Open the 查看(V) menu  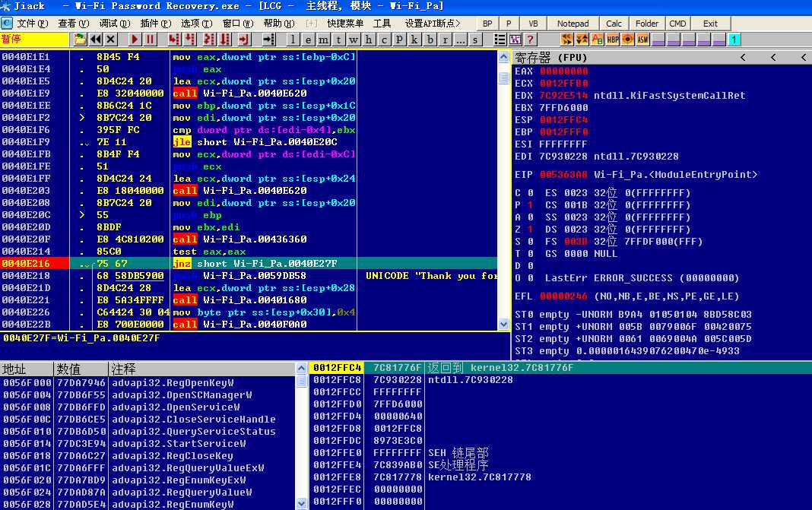click(74, 24)
